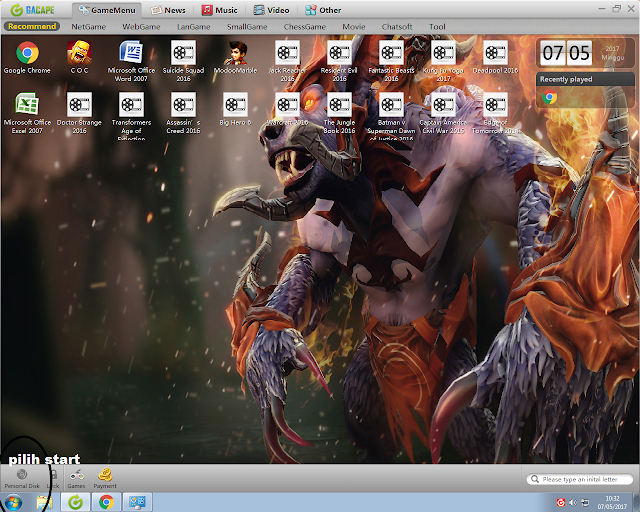Open the Google Chrome shortcut icon
The height and width of the screenshot is (512, 640).
pyautogui.click(x=27, y=53)
